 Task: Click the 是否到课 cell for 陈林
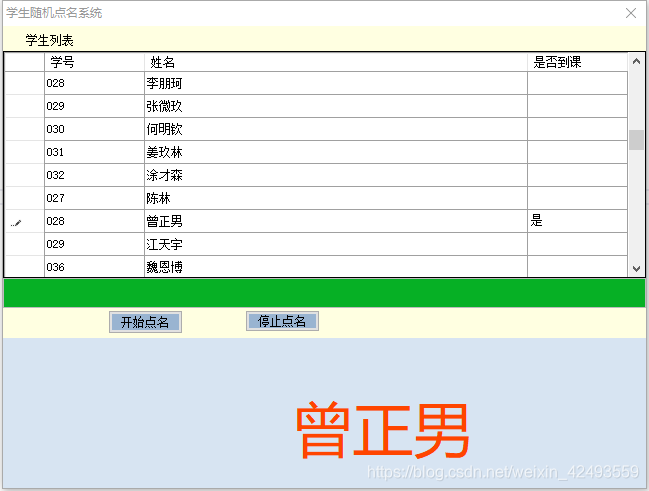(577, 198)
